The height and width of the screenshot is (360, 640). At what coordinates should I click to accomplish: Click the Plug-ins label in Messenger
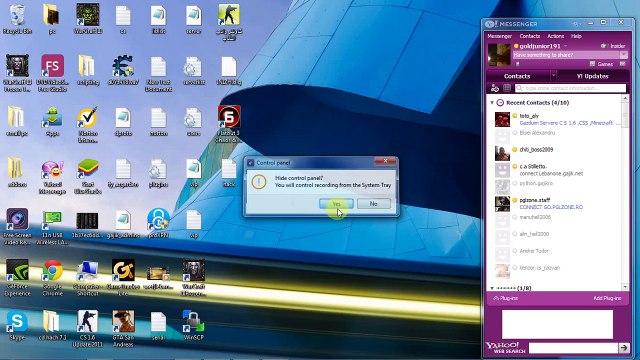[x=505, y=298]
